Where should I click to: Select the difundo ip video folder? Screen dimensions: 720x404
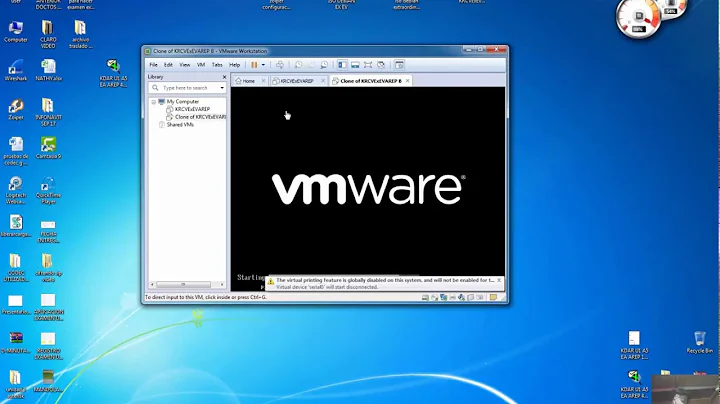[x=48, y=268]
